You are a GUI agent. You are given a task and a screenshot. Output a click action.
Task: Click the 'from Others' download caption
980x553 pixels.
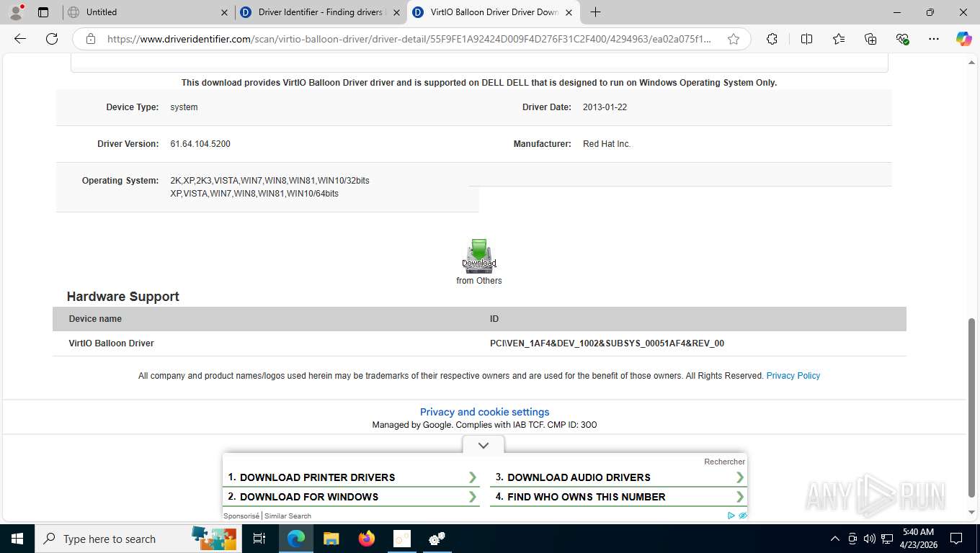[479, 281]
